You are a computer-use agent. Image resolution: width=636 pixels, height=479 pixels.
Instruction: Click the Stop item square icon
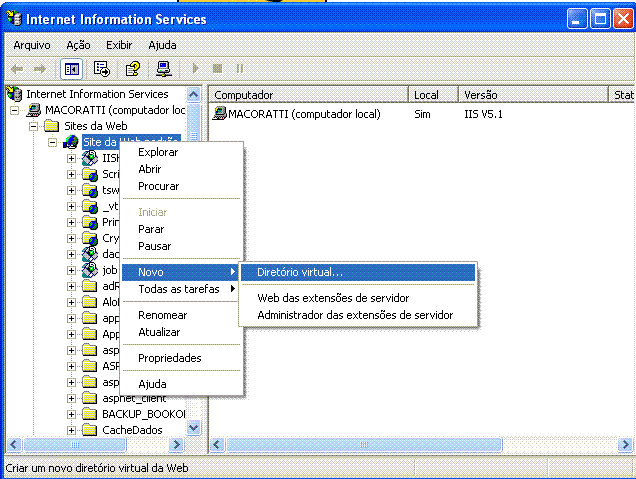tap(217, 69)
